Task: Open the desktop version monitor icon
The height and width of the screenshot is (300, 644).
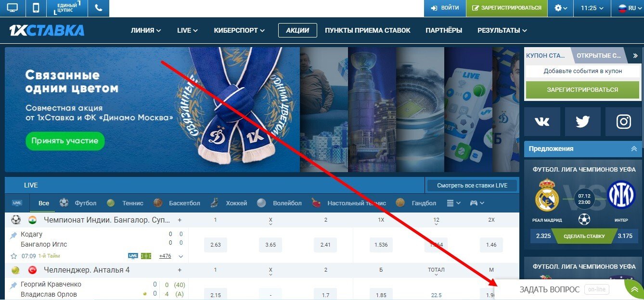Action: [12, 8]
